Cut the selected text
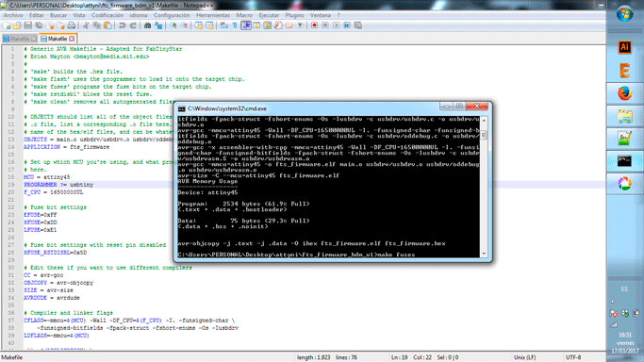This screenshot has height=362, width=644. point(86,25)
